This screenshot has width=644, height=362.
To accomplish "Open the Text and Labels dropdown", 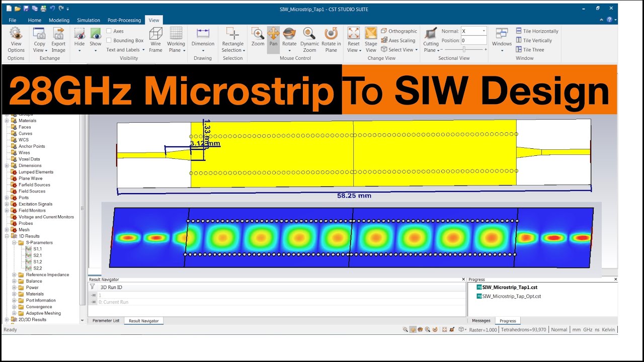I will click(125, 50).
